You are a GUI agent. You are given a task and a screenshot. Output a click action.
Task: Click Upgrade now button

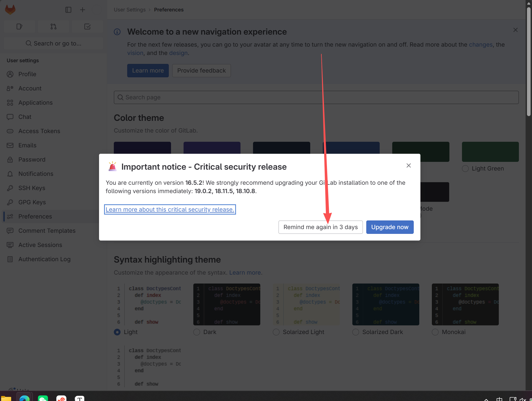tap(390, 227)
